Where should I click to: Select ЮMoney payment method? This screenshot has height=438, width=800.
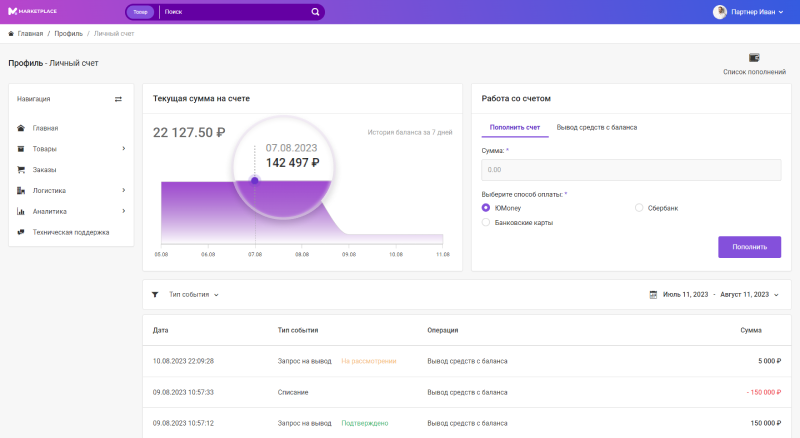click(486, 208)
